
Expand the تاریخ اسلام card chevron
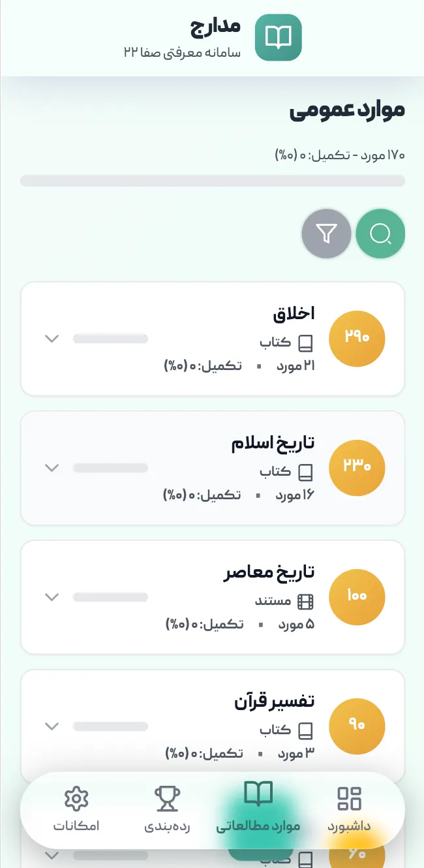pyautogui.click(x=52, y=468)
